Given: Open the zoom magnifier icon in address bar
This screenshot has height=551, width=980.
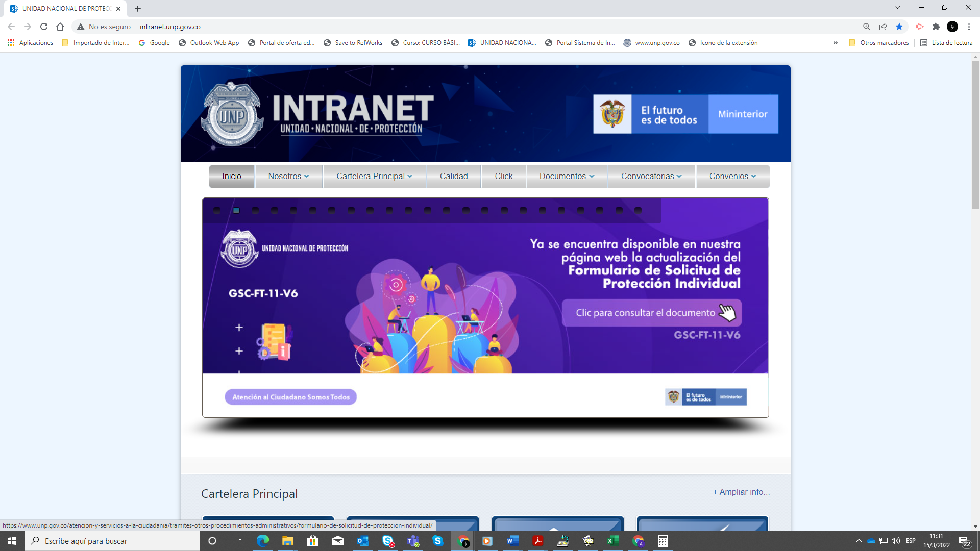Looking at the screenshot, I should pyautogui.click(x=867, y=27).
